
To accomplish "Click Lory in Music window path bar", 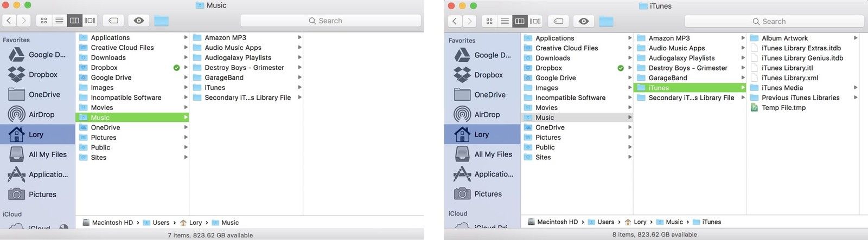I will 191,223.
